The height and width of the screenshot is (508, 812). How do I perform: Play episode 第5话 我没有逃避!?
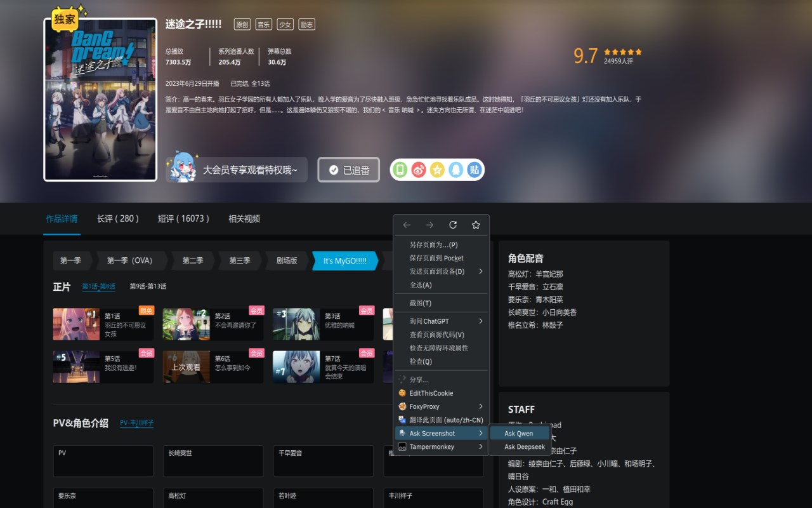(x=103, y=366)
